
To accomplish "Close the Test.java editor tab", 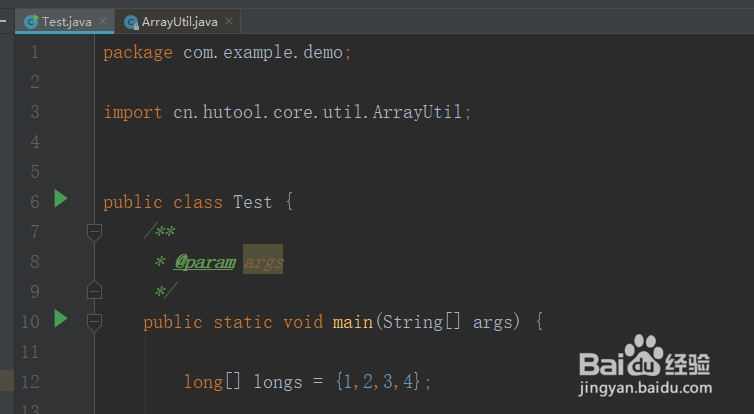I will coord(104,21).
